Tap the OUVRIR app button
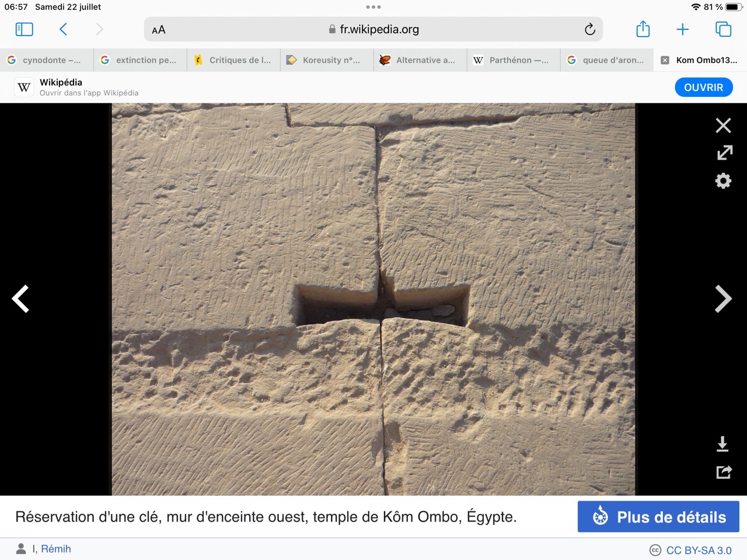This screenshot has width=747, height=560. coord(703,87)
